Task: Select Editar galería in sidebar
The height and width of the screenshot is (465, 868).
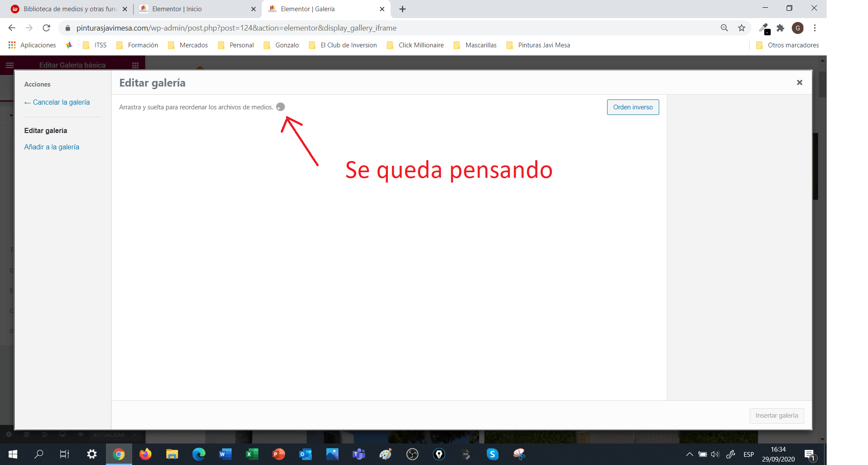Action: click(46, 130)
